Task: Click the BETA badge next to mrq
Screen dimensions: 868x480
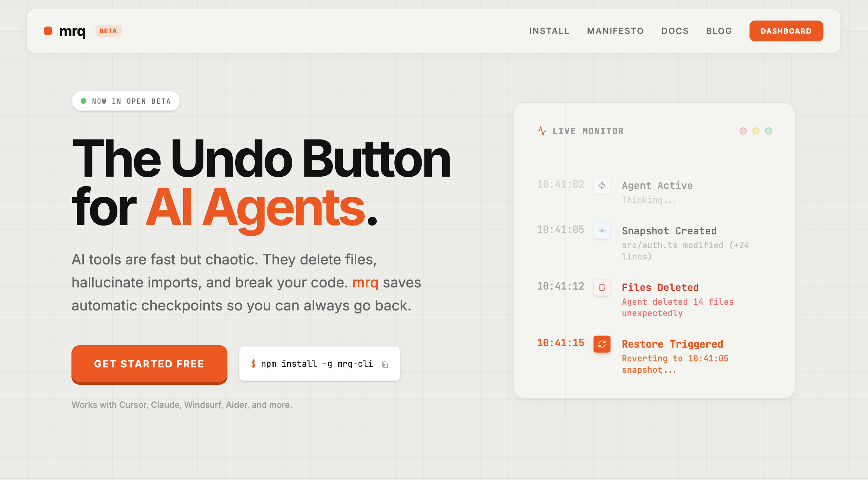Action: (108, 31)
